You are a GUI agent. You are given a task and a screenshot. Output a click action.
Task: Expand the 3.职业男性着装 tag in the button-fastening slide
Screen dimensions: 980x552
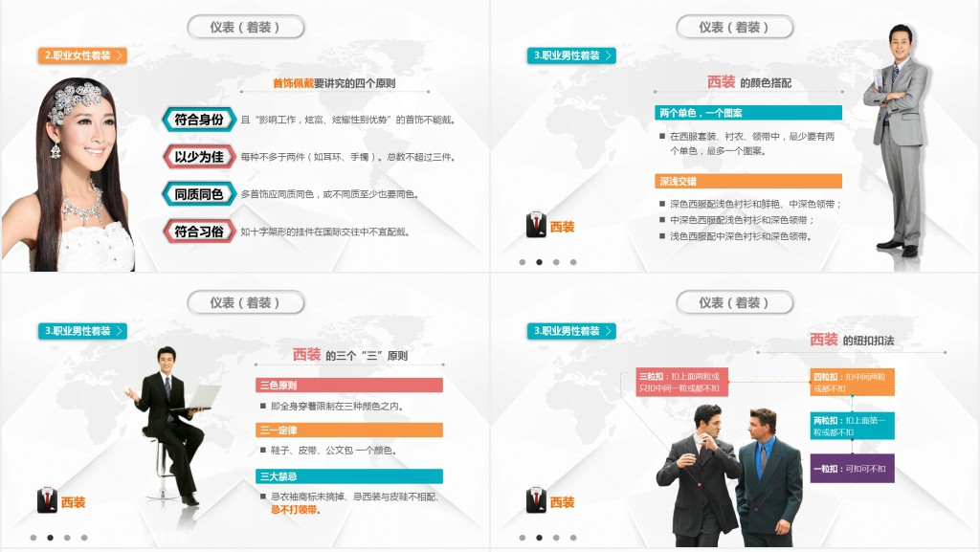pyautogui.click(x=608, y=331)
